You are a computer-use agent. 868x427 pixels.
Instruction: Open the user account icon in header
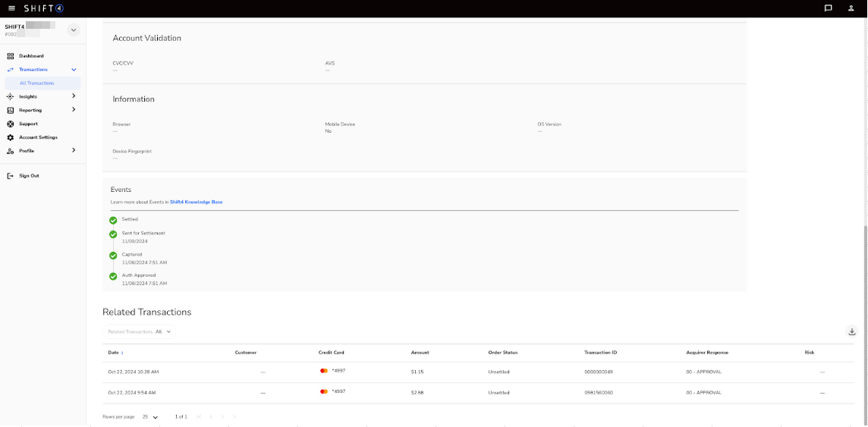point(851,8)
